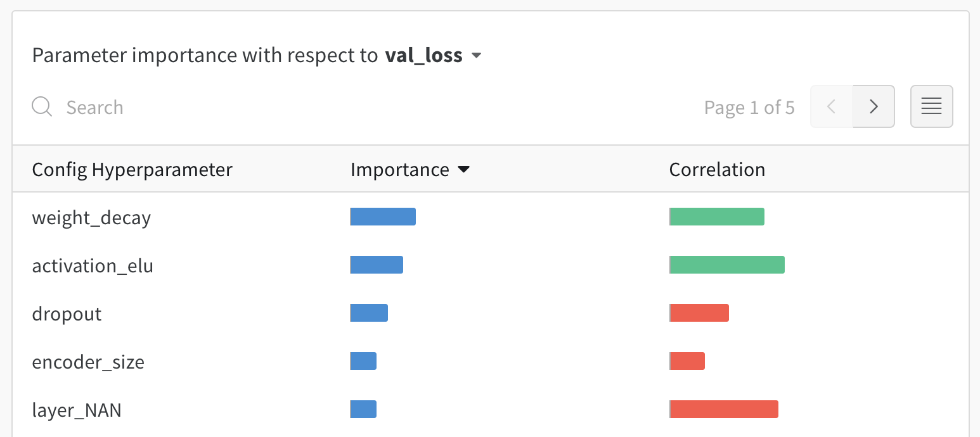
Task: Click the search magnifier icon
Action: (41, 106)
